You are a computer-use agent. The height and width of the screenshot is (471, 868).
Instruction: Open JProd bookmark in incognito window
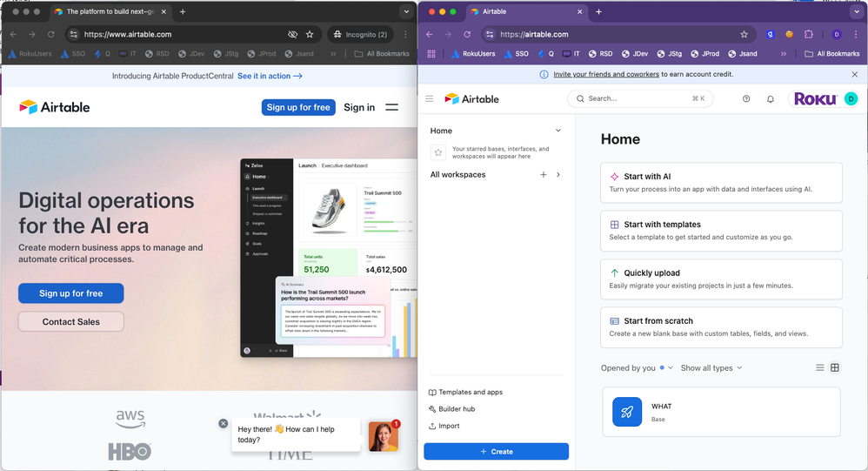click(x=261, y=54)
